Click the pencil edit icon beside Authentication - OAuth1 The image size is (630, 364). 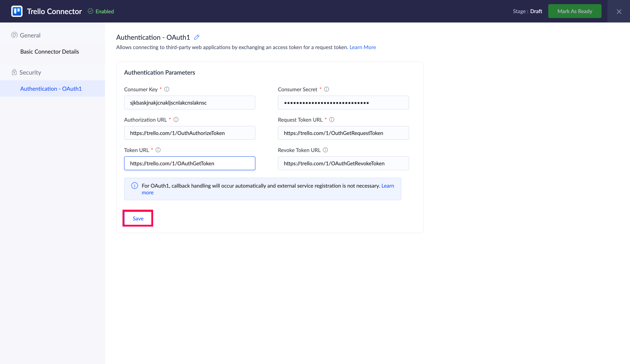point(197,37)
